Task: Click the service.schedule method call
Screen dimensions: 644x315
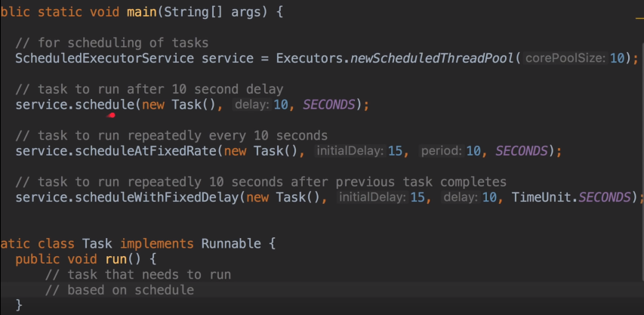Action: 104,104
